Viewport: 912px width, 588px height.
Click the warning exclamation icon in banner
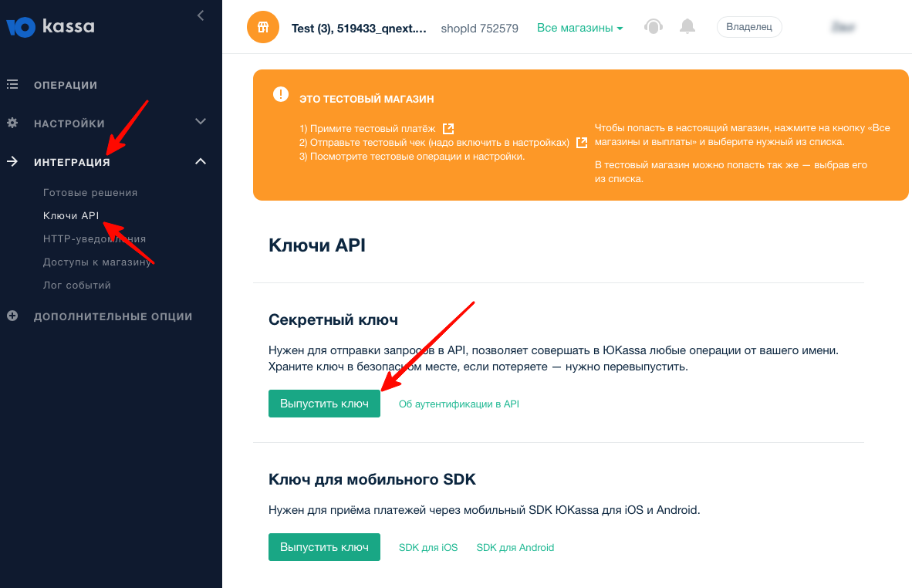280,94
